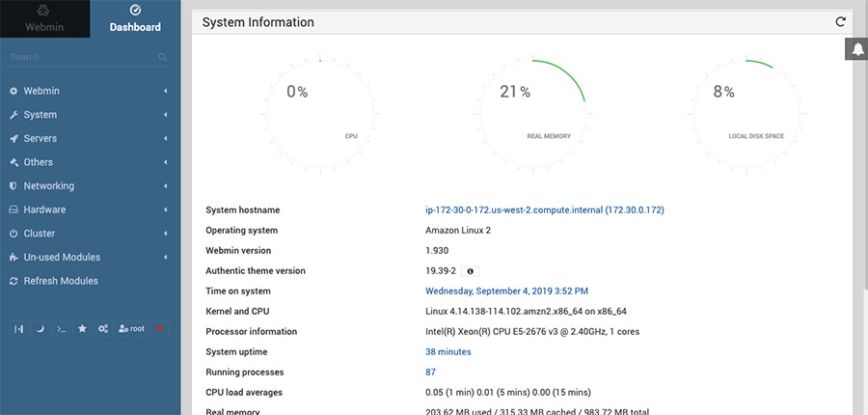Log out using the red exit icon

[x=160, y=328]
